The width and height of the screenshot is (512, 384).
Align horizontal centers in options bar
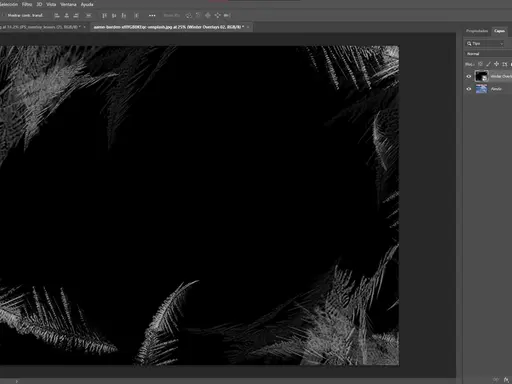click(67, 15)
